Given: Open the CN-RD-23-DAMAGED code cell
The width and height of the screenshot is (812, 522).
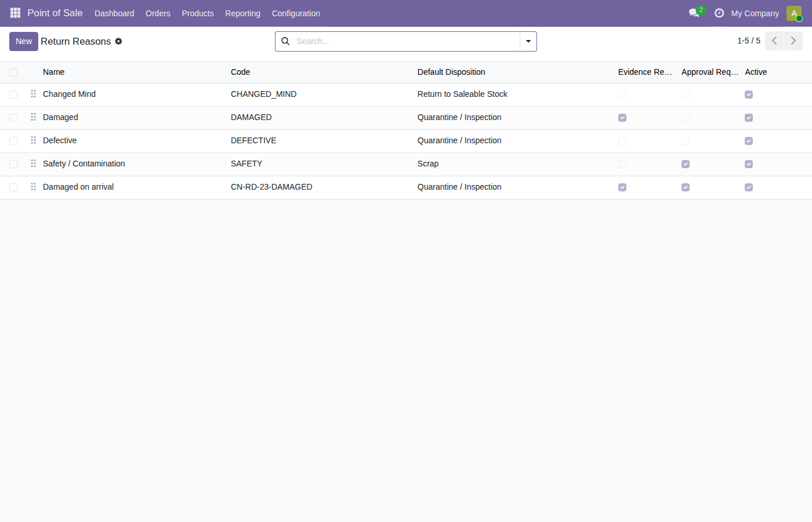Looking at the screenshot, I should [x=271, y=187].
